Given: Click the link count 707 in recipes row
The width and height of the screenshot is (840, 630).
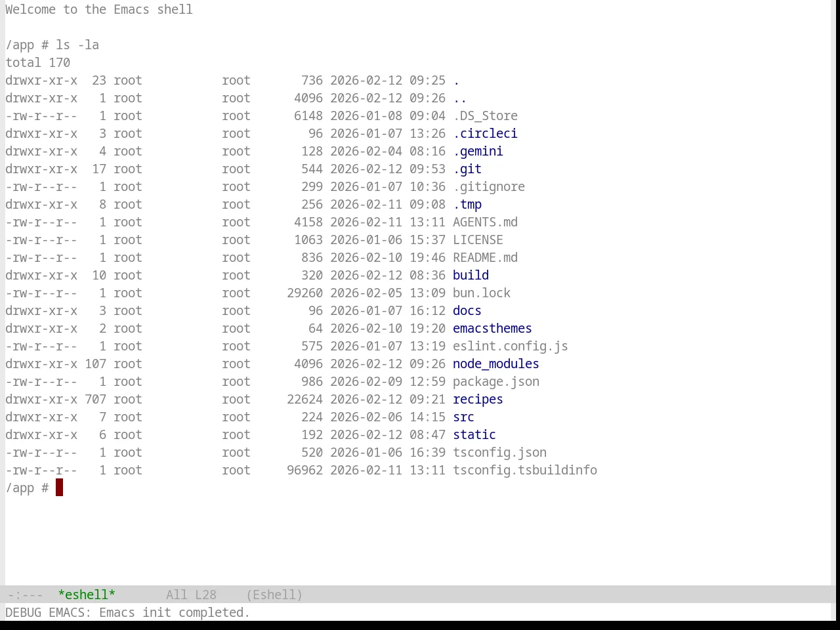Looking at the screenshot, I should click(95, 399).
